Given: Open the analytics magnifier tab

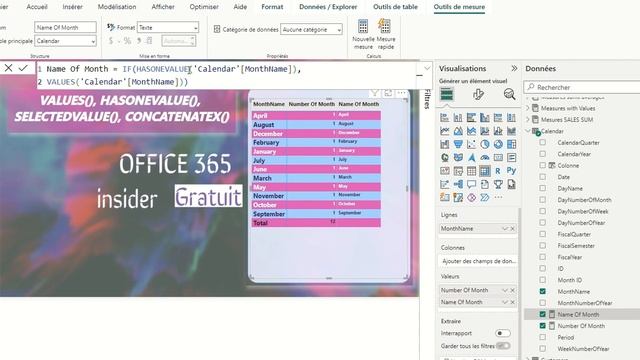Looking at the screenshot, I should 509,94.
